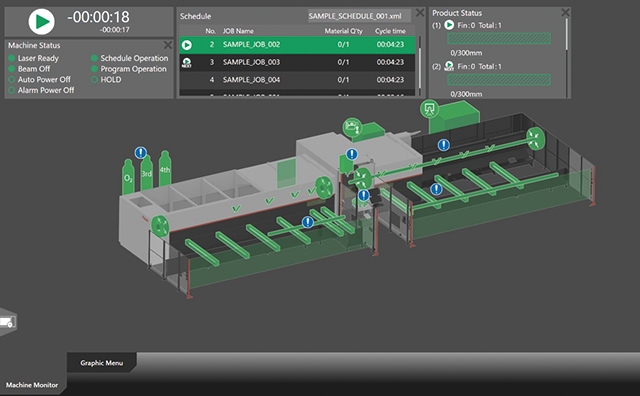Viewport: 640px width, 396px height.
Task: Click the side tab icon at left edge
Action: tap(8, 322)
